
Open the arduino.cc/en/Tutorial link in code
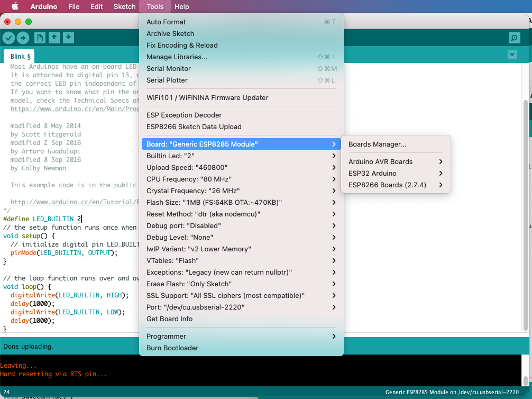click(75, 202)
